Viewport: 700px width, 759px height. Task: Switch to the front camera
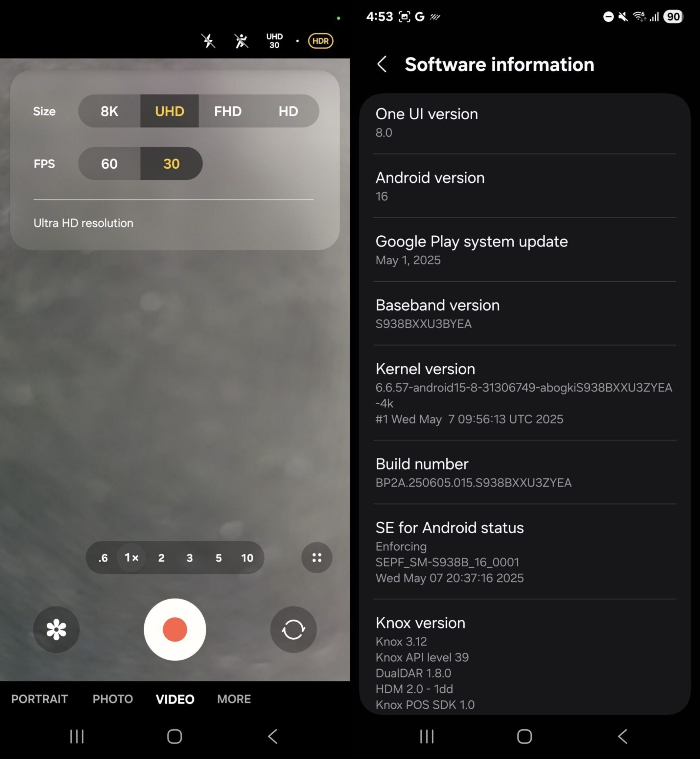(x=293, y=629)
